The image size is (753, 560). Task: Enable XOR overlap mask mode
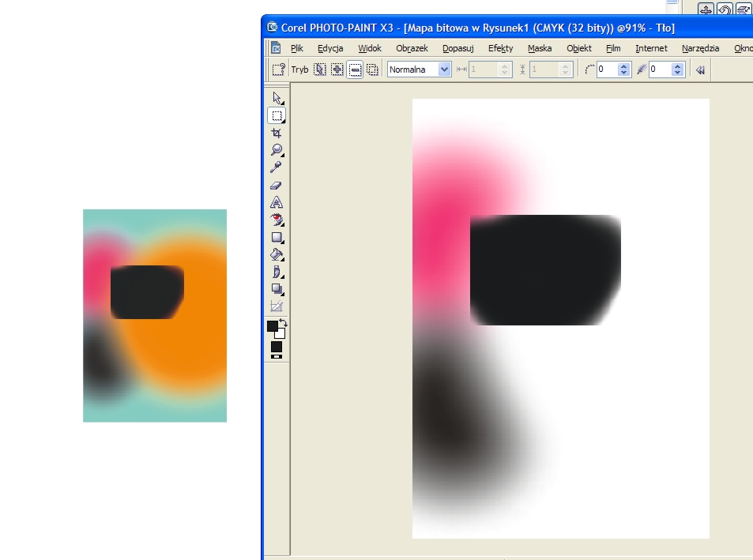[372, 70]
